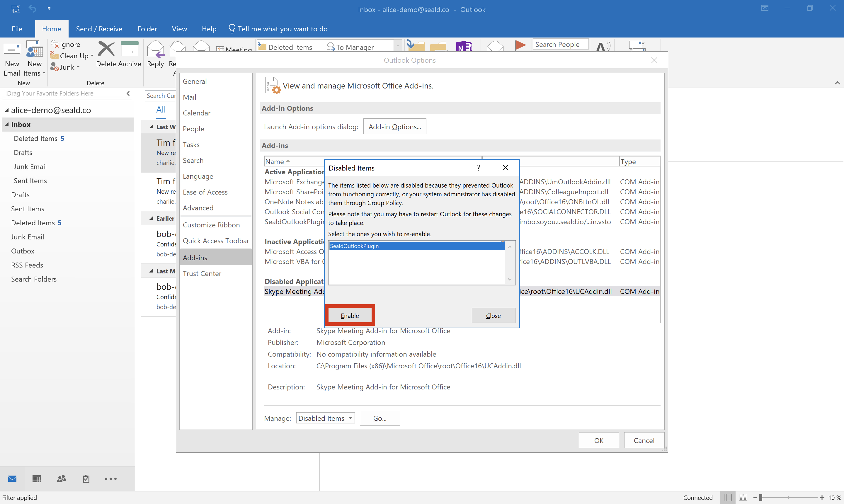Viewport: 844px width, 504px height.
Task: Click the Go... button
Action: 380,418
